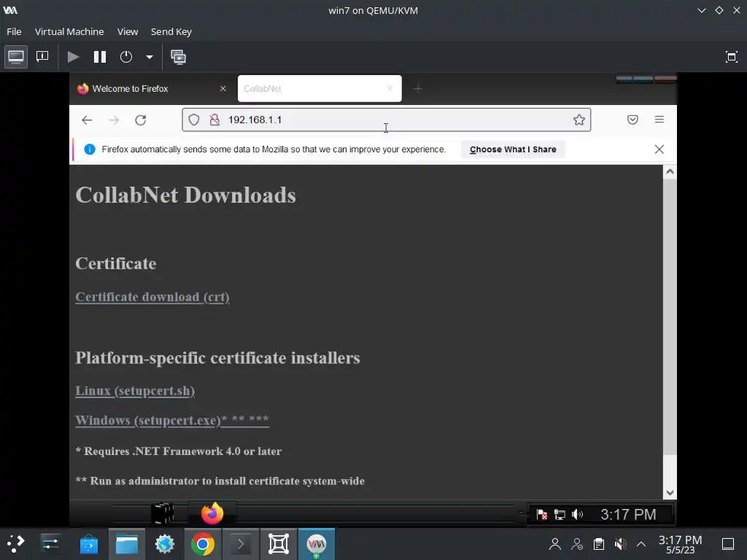Go back one page in Firefox
Viewport: 747px width, 560px height.
[87, 120]
